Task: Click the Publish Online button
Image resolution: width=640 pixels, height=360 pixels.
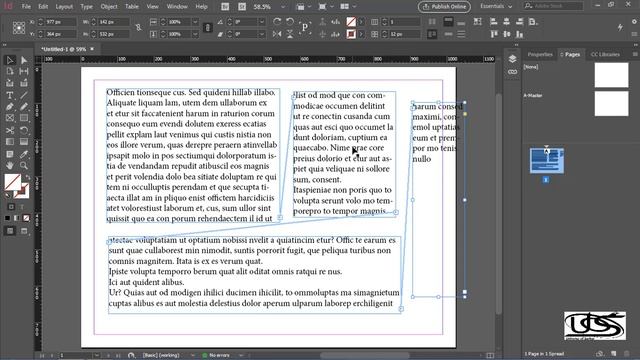Action: tap(444, 7)
